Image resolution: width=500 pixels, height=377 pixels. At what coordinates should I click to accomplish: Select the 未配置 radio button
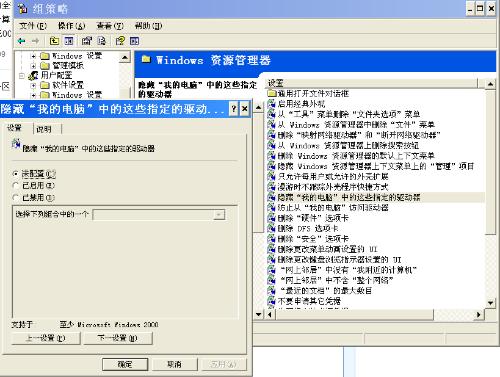15,174
